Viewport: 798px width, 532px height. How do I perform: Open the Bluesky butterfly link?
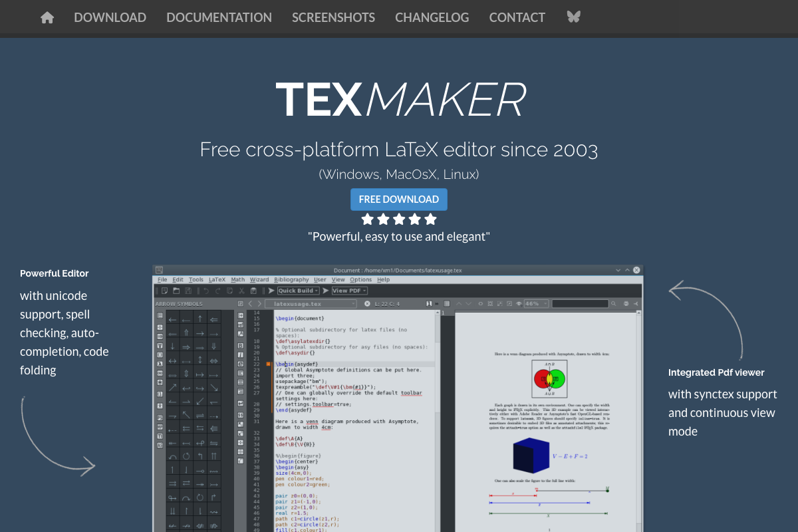tap(573, 17)
